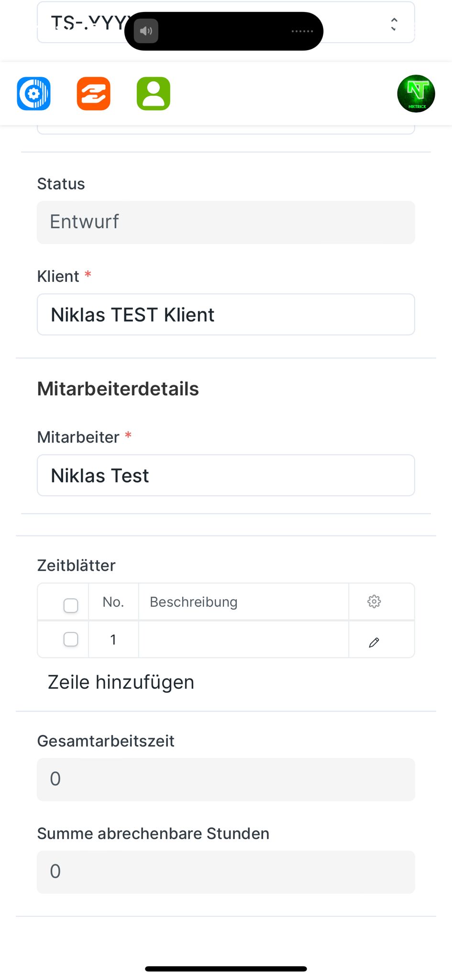Click the Summe abrechenbare Stunden value field
This screenshot has height=980, width=452.
point(226,871)
